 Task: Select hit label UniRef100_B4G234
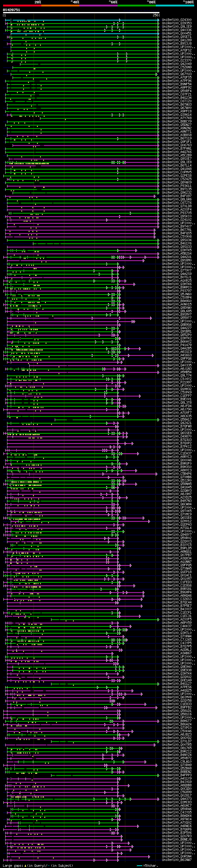pyautogui.click(x=177, y=98)
